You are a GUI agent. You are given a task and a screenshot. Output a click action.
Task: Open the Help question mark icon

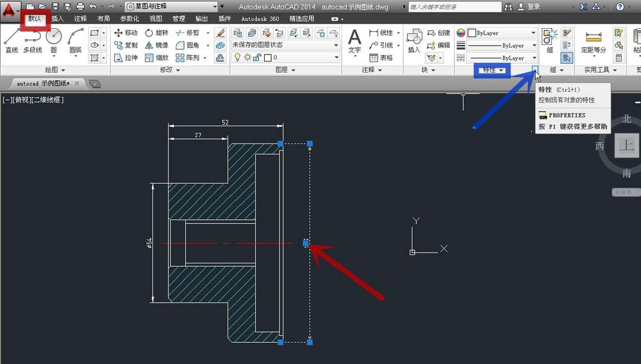click(x=620, y=6)
